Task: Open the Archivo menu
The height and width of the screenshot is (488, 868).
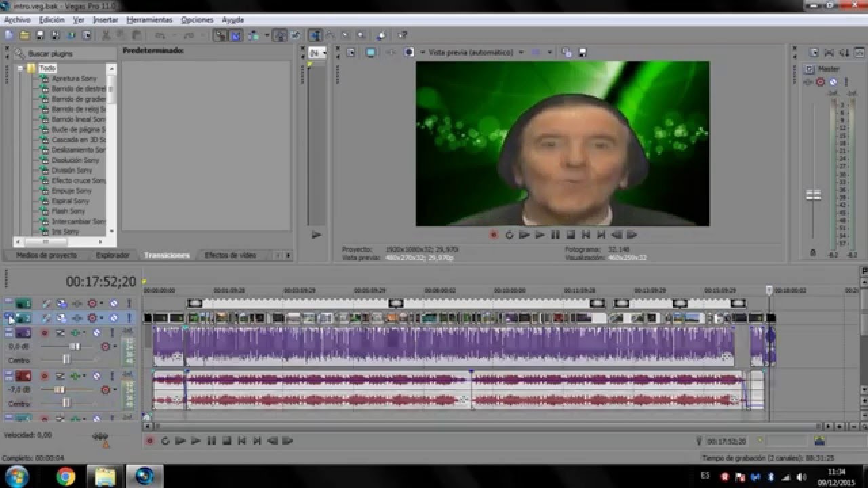Action: [x=17, y=20]
